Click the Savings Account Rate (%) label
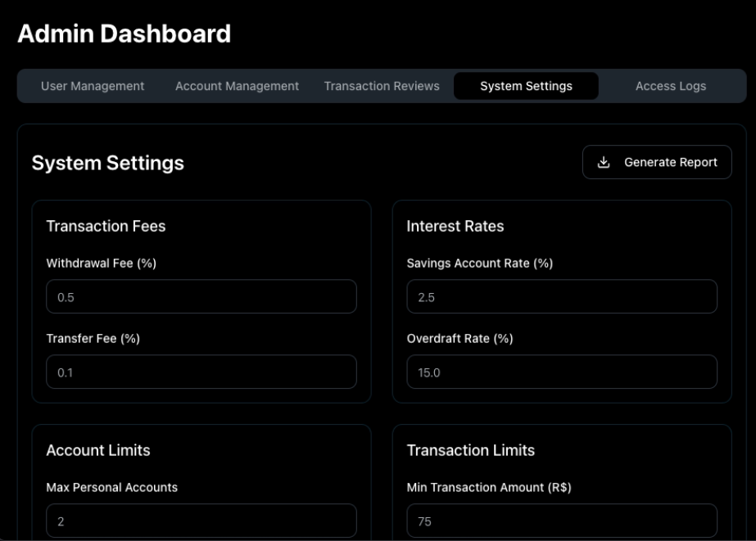The height and width of the screenshot is (541, 756). click(x=480, y=263)
